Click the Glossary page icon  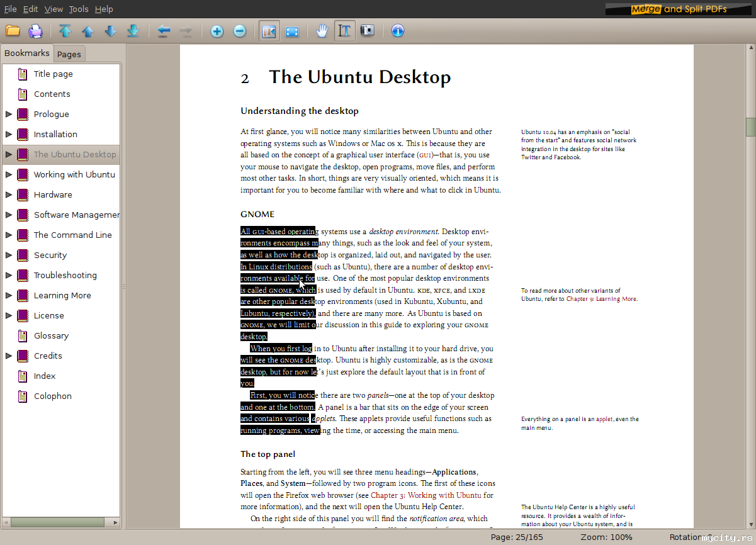point(23,335)
